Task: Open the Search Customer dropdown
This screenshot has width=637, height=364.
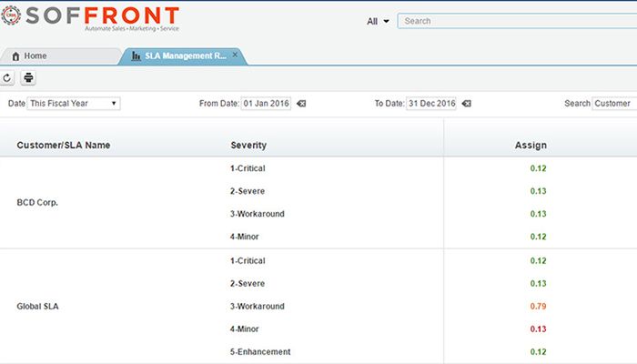Action: (x=614, y=103)
